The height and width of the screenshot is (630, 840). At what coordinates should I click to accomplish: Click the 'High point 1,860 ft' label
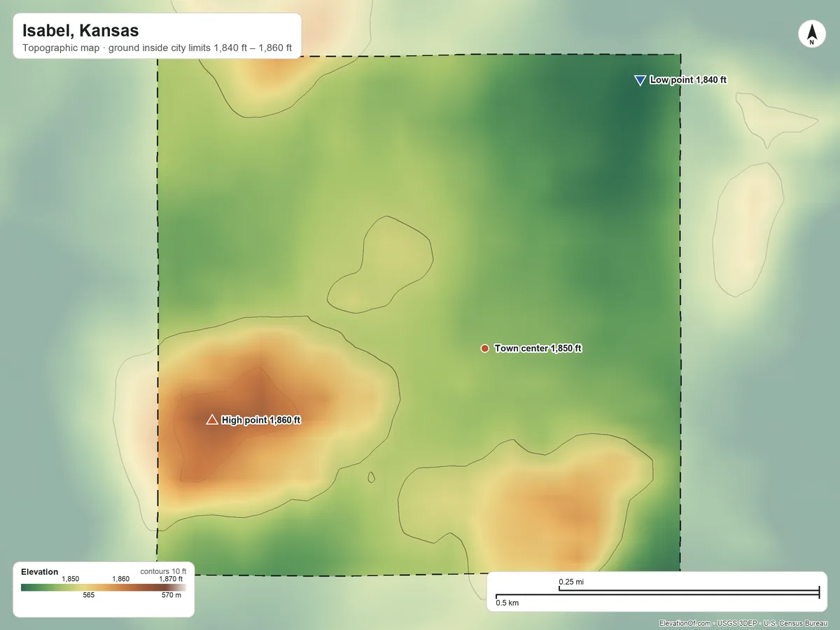(x=261, y=420)
